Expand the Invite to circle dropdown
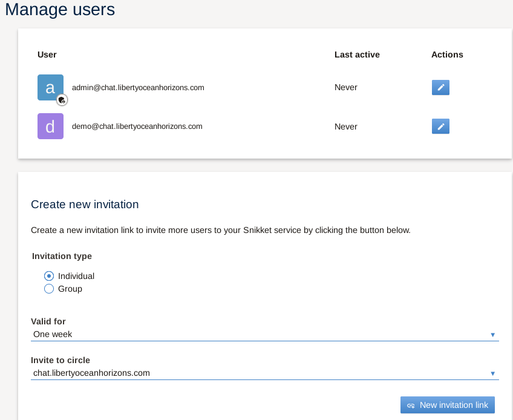This screenshot has height=420, width=513. [264, 373]
